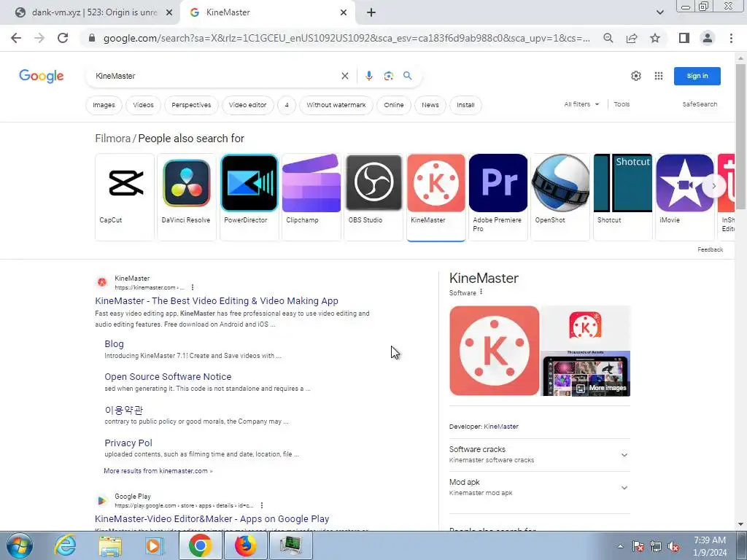Viewport: 747px width, 560px height.
Task: Click the blue Sign in button
Action: click(x=697, y=76)
